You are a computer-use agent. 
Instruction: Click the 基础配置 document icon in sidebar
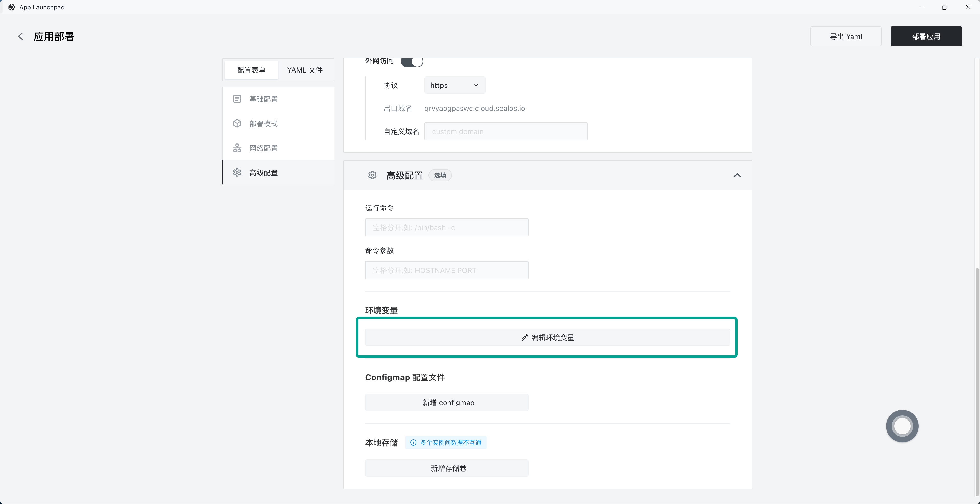[x=237, y=99]
